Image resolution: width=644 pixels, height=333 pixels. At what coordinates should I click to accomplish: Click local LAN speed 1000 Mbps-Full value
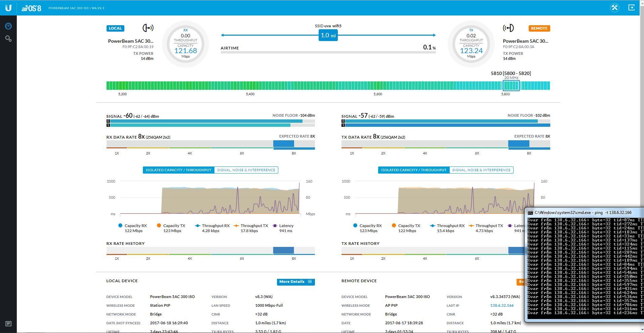click(269, 305)
